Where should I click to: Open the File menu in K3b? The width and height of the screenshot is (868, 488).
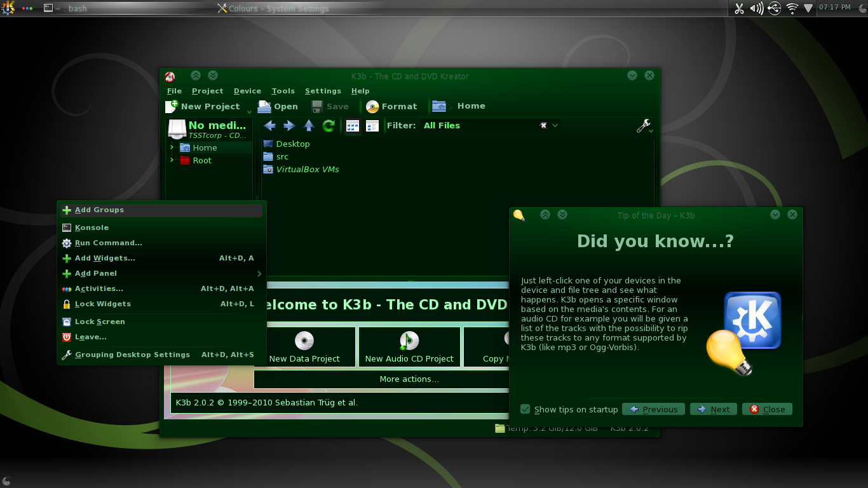pos(174,91)
